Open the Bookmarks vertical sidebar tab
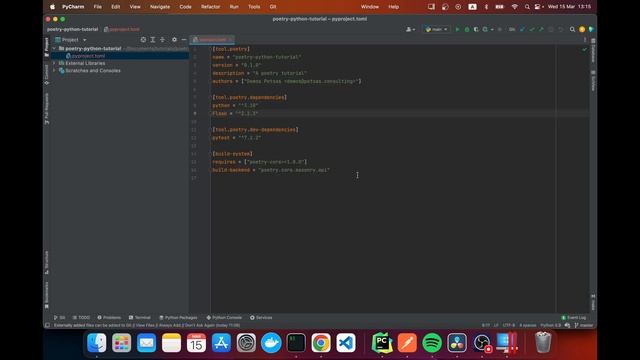Image resolution: width=640 pixels, height=360 pixels. pyautogui.click(x=47, y=295)
